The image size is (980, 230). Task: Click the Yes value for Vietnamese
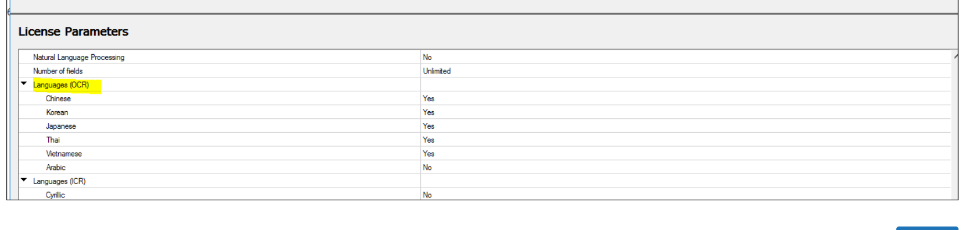(428, 154)
